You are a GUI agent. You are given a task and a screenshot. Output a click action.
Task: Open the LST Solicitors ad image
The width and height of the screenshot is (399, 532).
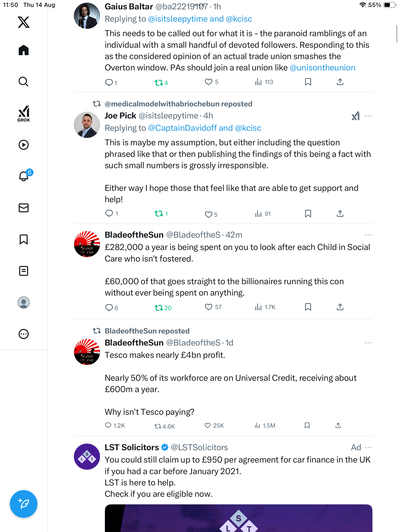tap(238, 518)
